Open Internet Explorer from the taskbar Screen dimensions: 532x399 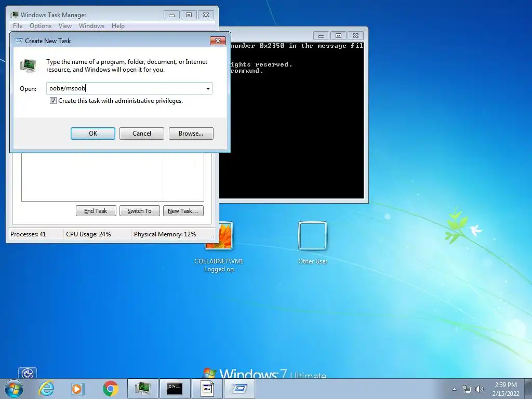(x=46, y=389)
